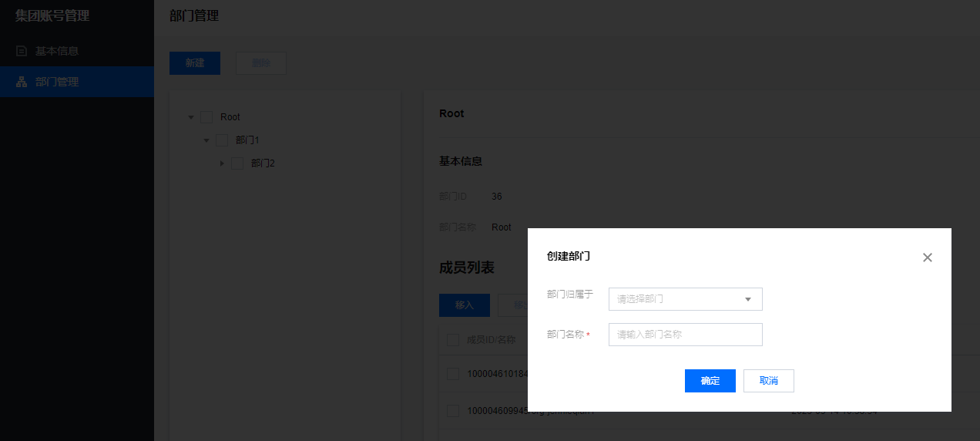Check the Root checkbox in tree

pos(206,117)
